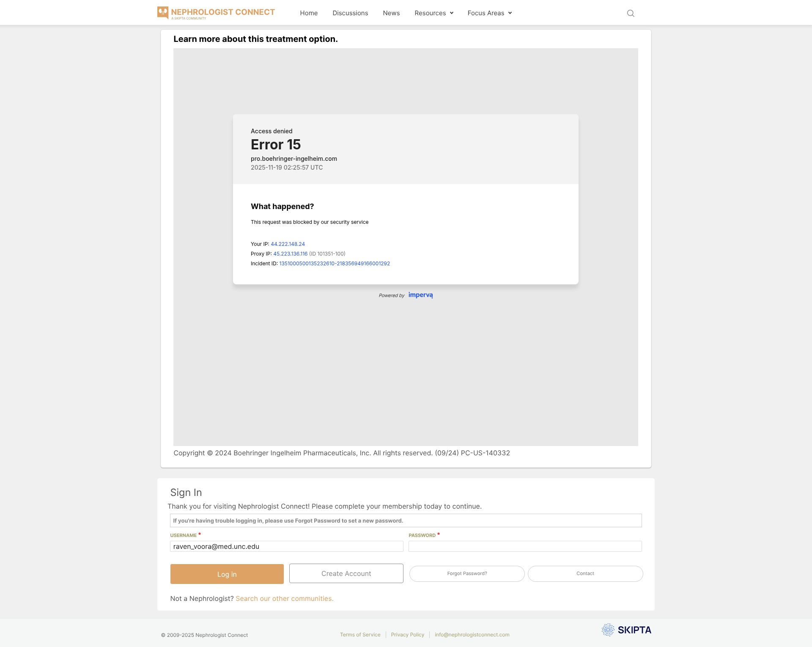Expand the Resources dropdown
The height and width of the screenshot is (647, 812).
pyautogui.click(x=434, y=13)
